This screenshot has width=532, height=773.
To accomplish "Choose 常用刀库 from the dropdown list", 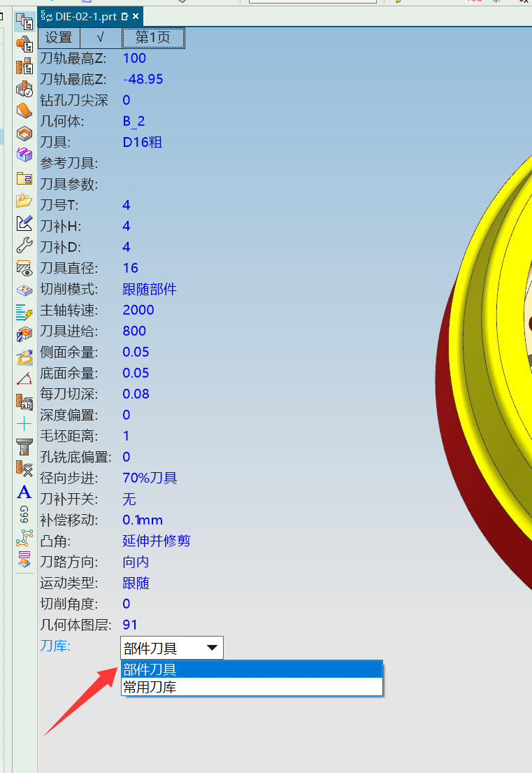I will point(252,687).
